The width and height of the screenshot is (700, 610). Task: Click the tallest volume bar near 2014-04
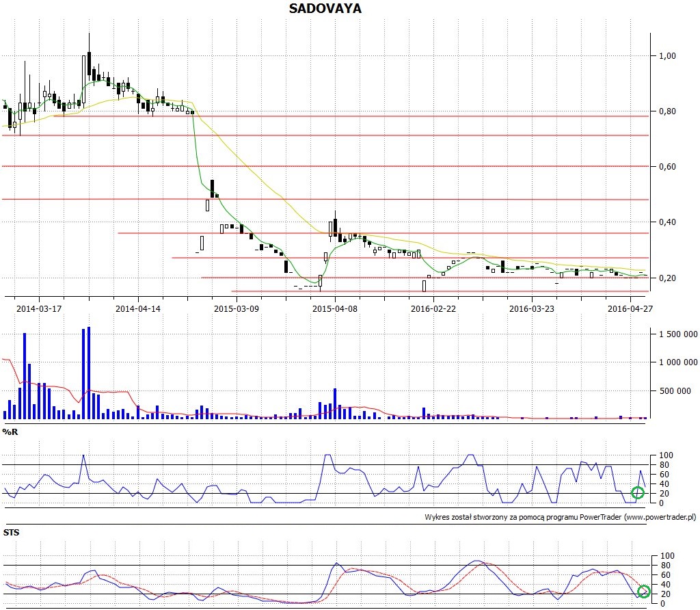pos(89,373)
